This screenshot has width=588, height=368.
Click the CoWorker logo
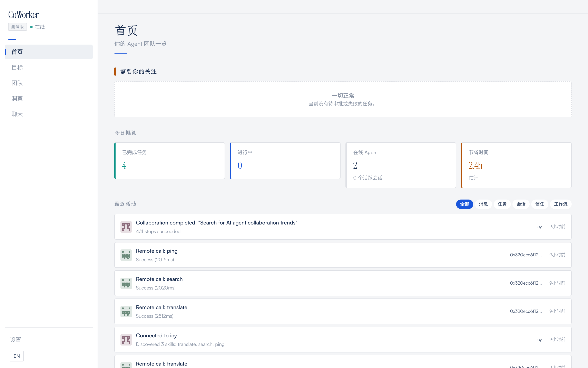coord(23,15)
